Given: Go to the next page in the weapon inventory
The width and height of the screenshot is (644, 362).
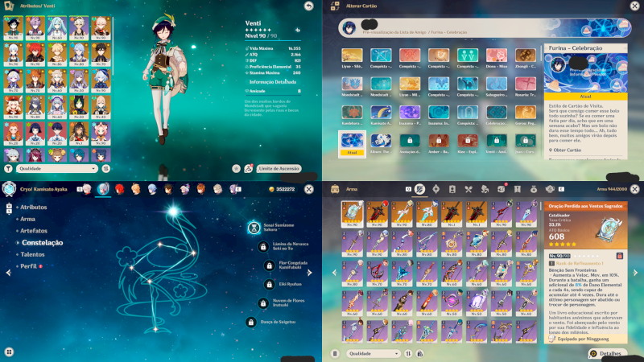Looking at the screenshot, I should (x=635, y=273).
